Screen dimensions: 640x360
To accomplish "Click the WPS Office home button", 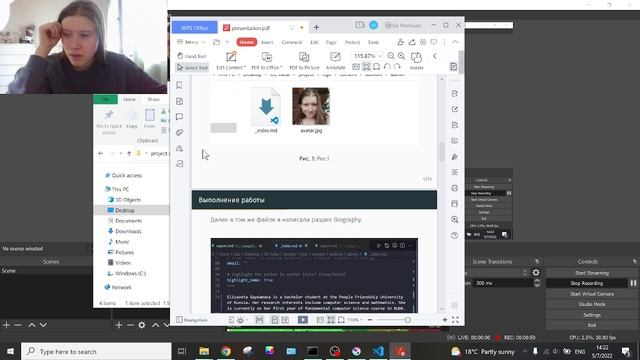I will [195, 28].
